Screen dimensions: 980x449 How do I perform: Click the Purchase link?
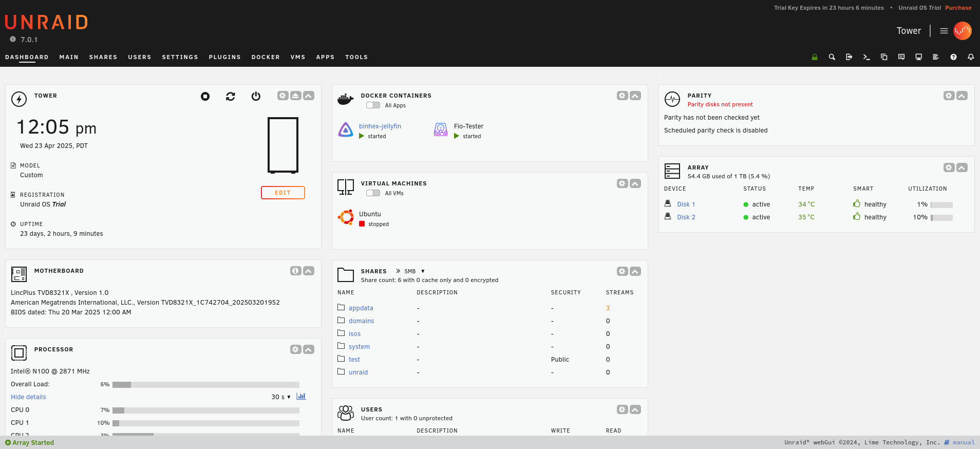pos(958,8)
